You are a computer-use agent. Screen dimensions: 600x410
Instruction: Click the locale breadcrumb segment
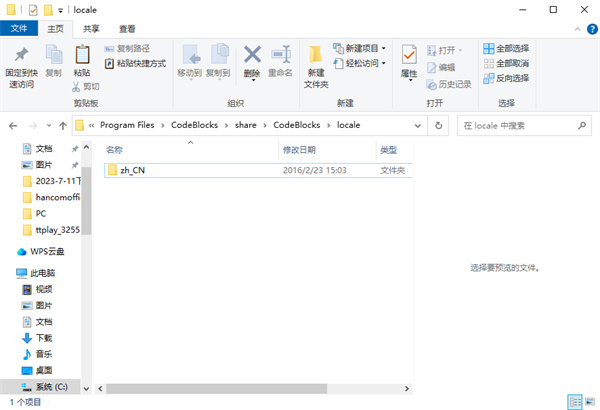[348, 125]
